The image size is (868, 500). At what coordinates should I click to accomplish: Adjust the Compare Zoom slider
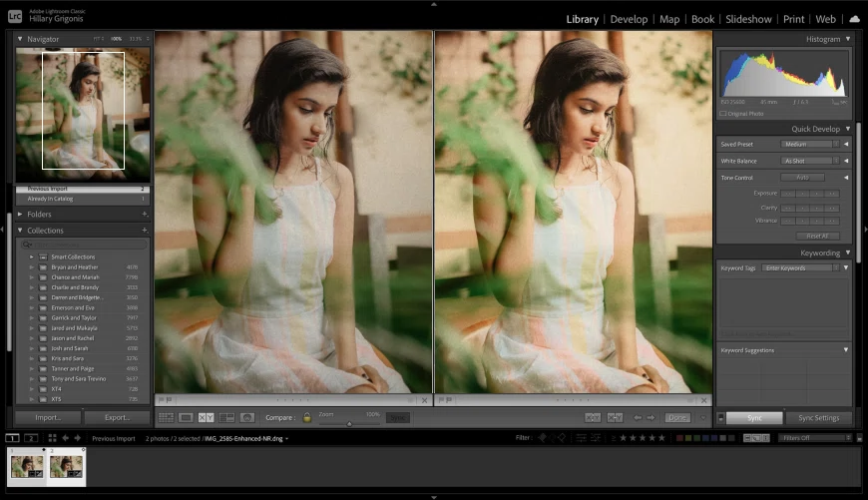click(349, 424)
